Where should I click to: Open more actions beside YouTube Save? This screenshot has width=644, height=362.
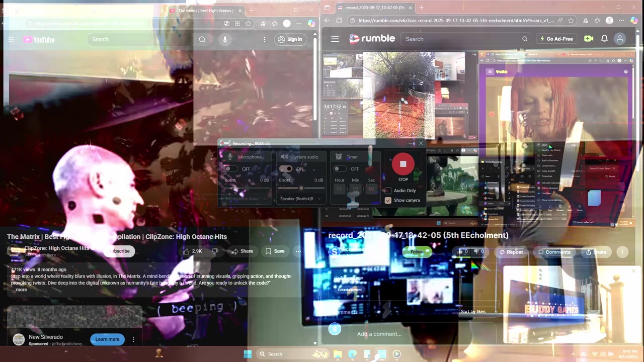[298, 251]
